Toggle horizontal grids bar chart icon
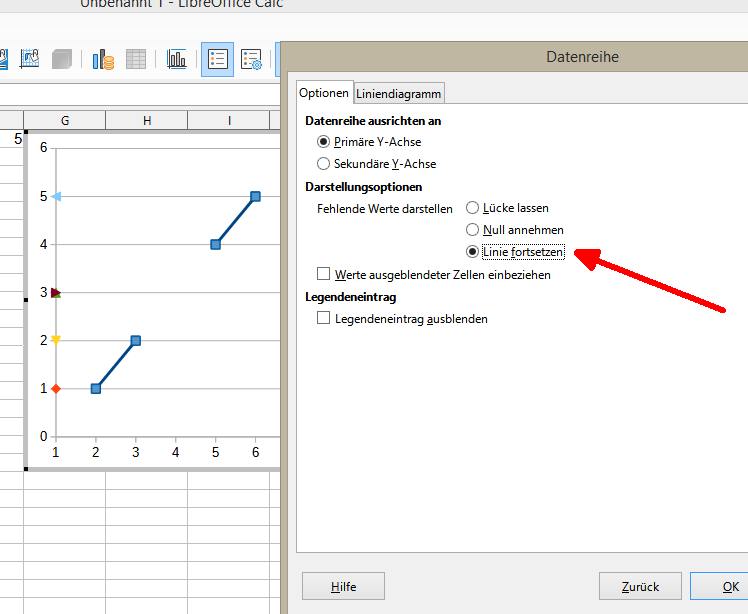 tap(177, 59)
